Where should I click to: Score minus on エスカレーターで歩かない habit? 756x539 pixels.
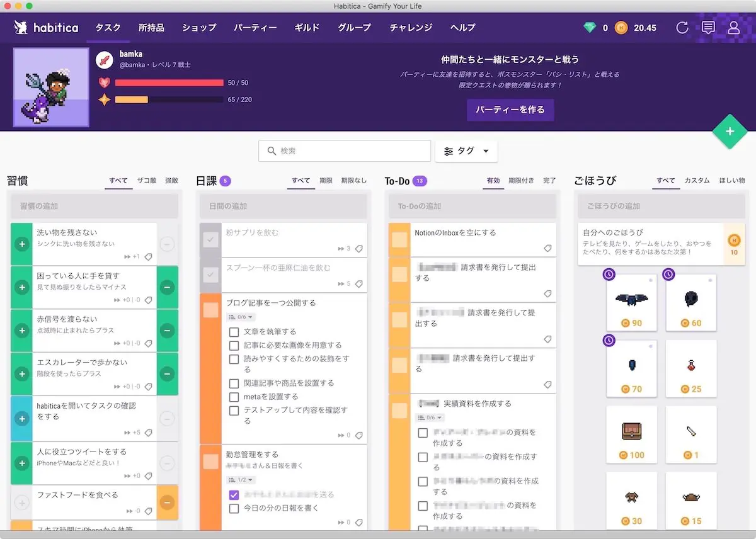pyautogui.click(x=167, y=374)
